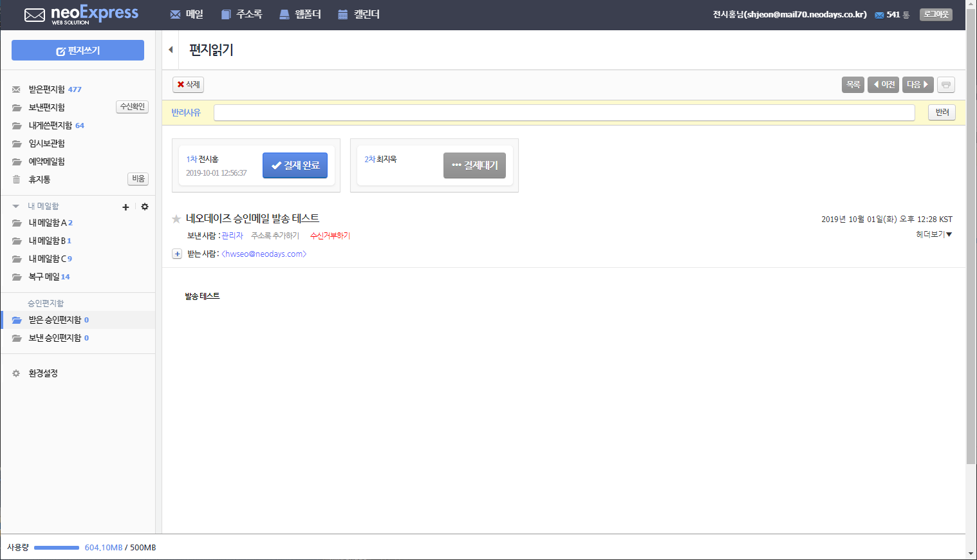Click the 결재 완료 button
The image size is (977, 560).
[x=295, y=165]
